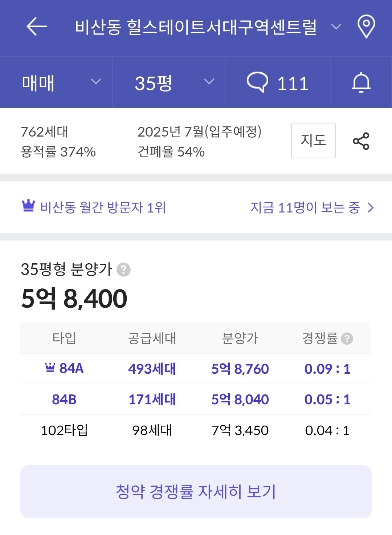The width and height of the screenshot is (392, 535).
Task: Click the 5억 8,400 headline price
Action: [x=74, y=299]
